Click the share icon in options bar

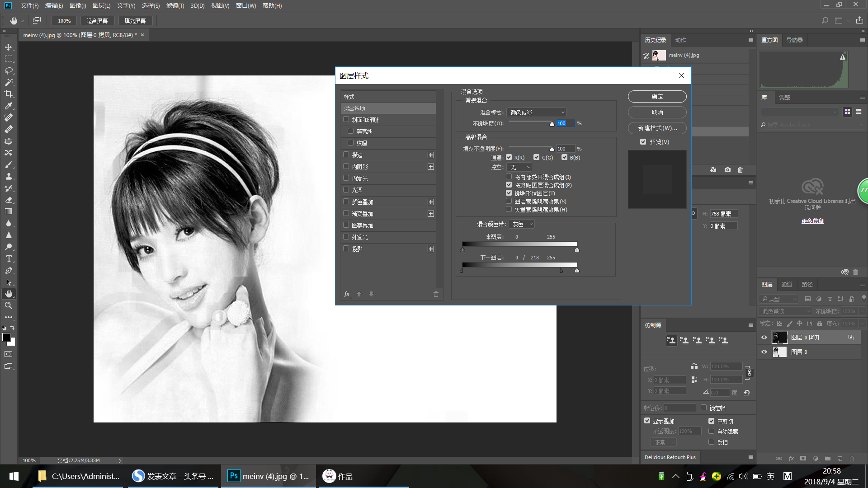point(859,20)
